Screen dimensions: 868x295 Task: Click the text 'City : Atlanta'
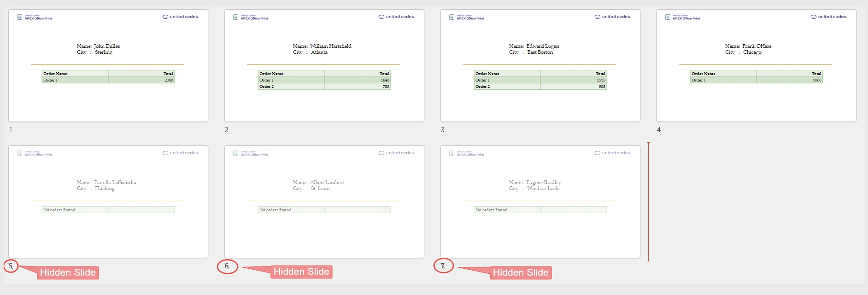310,52
